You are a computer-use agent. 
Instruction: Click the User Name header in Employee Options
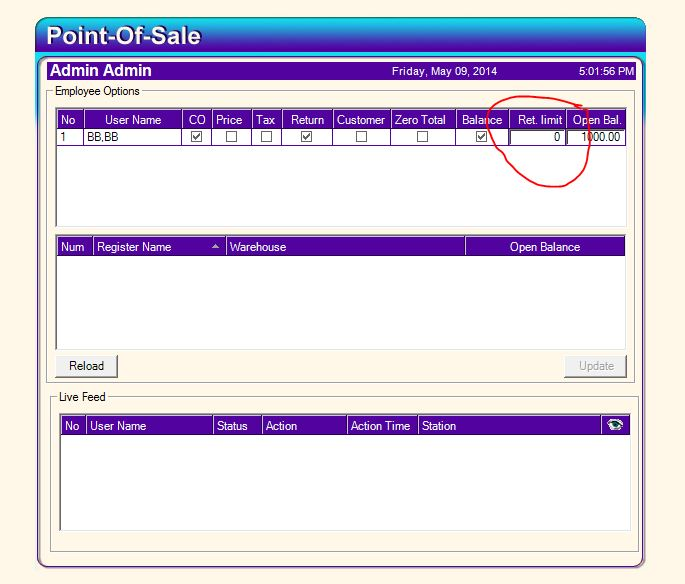[132, 120]
